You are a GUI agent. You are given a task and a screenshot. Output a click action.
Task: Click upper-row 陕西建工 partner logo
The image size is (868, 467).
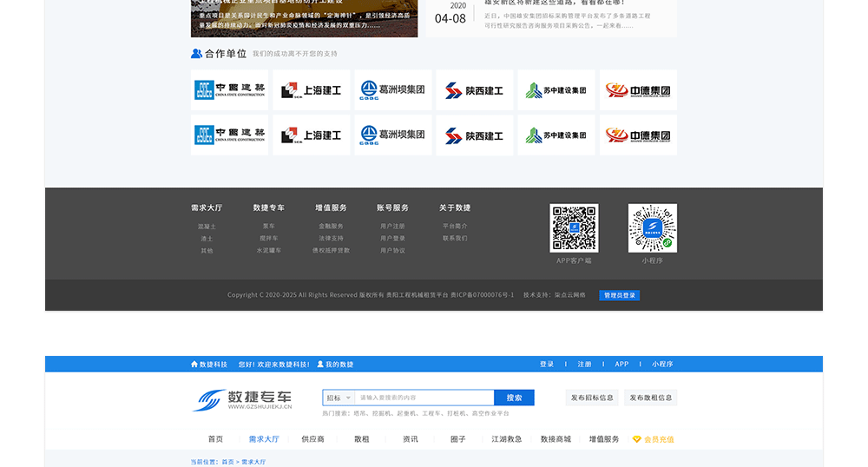pyautogui.click(x=475, y=89)
